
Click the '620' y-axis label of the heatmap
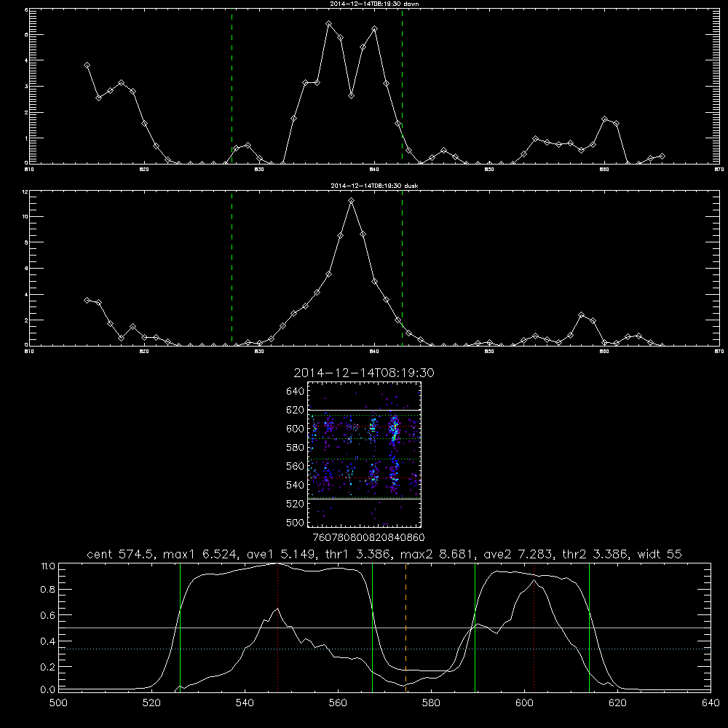(x=295, y=410)
